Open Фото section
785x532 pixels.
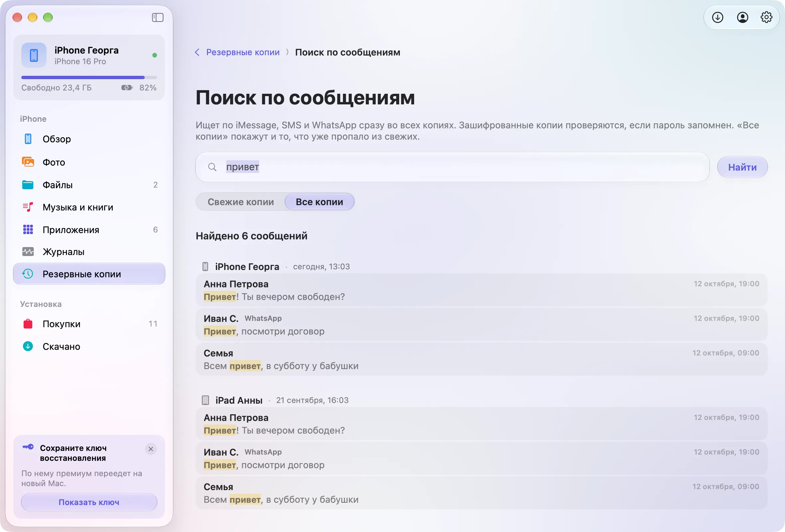click(89, 162)
